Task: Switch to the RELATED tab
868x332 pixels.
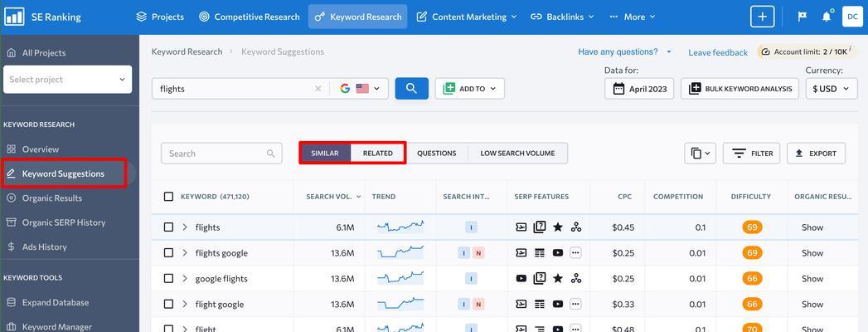Action: pos(378,153)
